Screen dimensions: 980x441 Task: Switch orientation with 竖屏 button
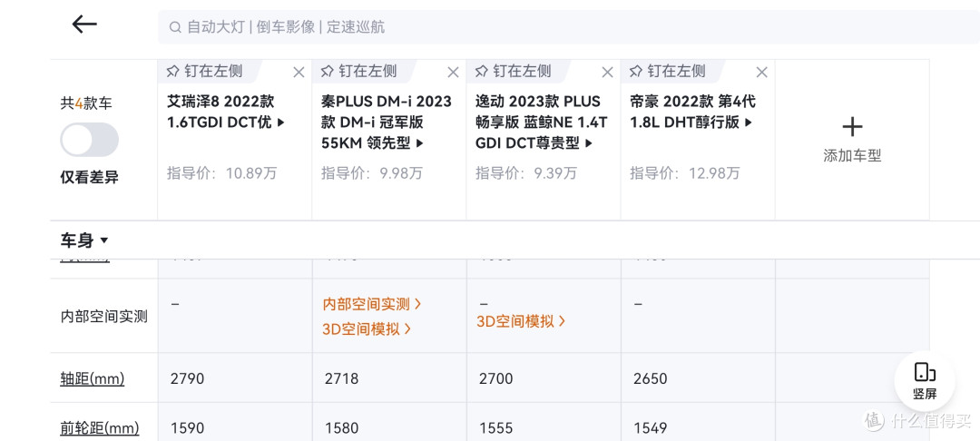coord(925,380)
